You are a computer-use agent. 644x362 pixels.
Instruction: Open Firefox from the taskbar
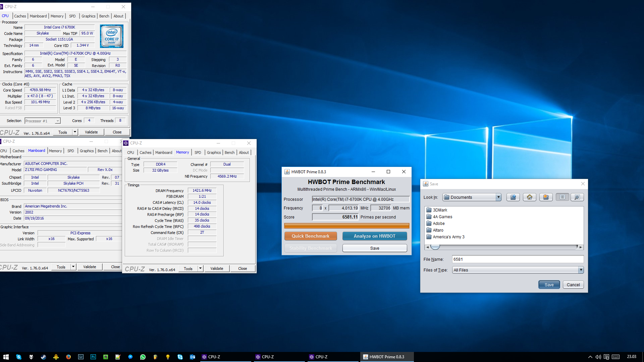68,357
